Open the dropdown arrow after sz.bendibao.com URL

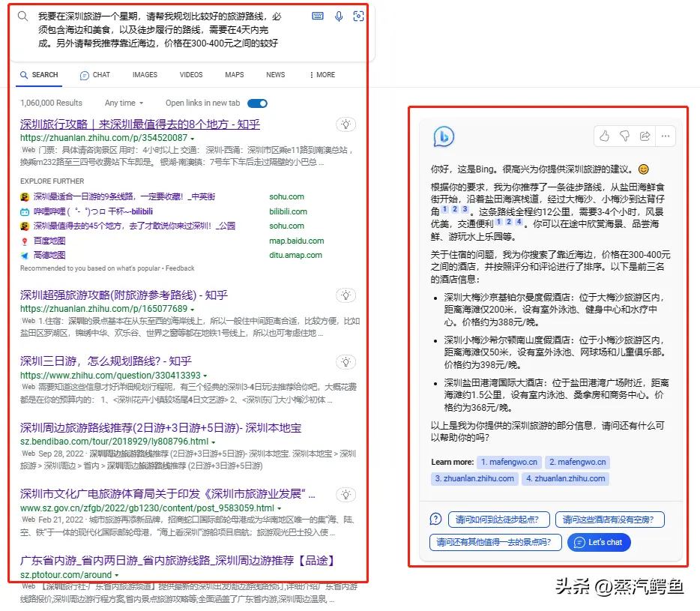(214, 442)
